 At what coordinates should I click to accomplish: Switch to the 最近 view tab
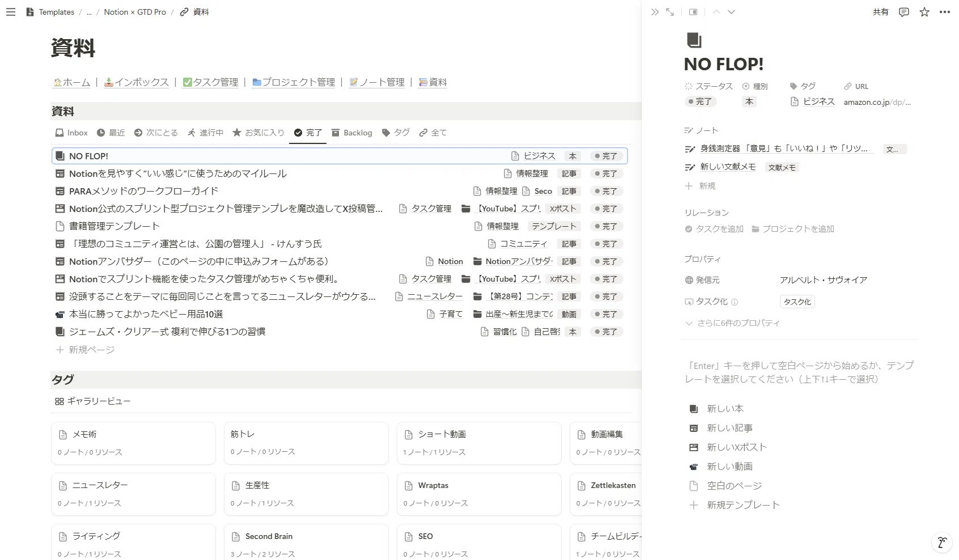point(111,133)
